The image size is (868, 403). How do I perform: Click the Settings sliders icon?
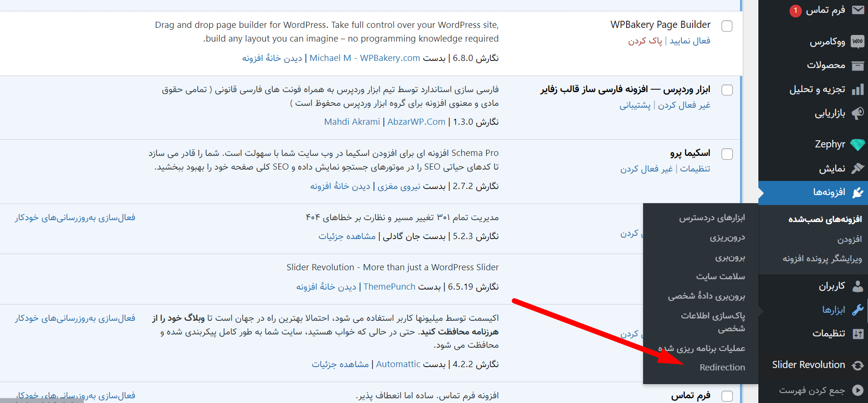tap(858, 334)
